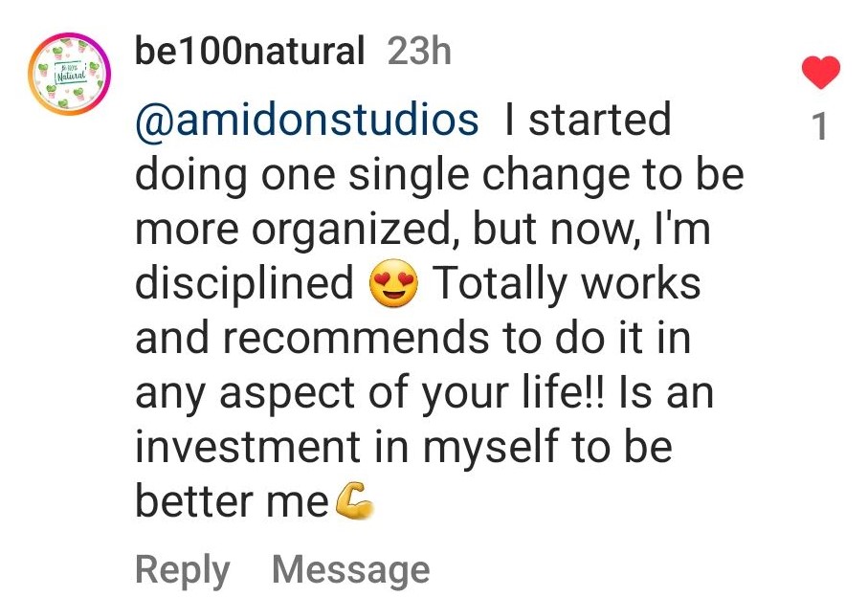The height and width of the screenshot is (597, 868).
Task: Click the word "investment" in the comment
Action: tap(247, 449)
